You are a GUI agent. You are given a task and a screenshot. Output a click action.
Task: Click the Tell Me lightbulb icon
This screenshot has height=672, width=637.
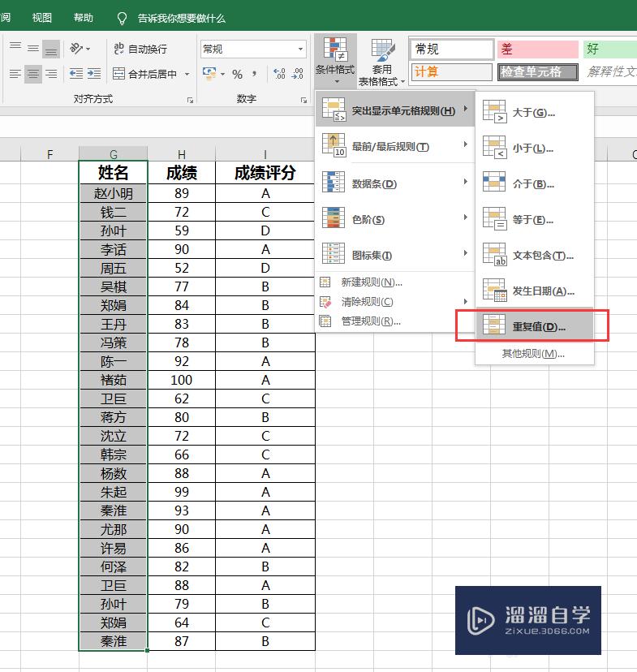click(x=122, y=18)
